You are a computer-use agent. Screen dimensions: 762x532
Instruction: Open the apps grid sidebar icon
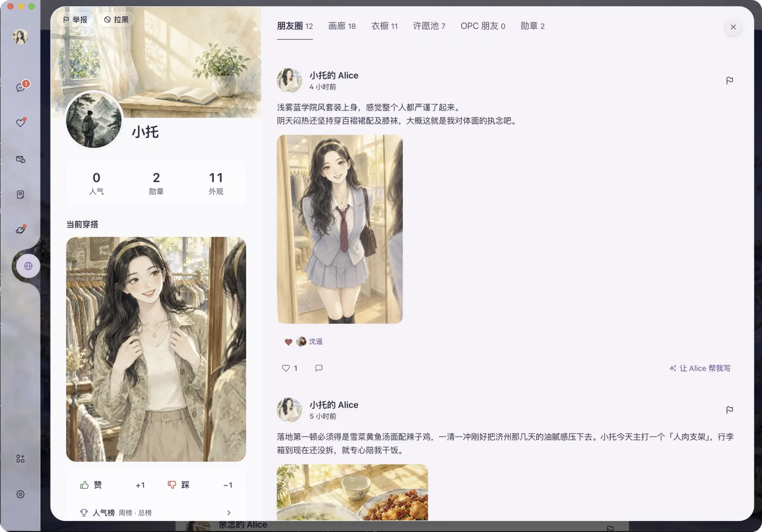click(20, 459)
